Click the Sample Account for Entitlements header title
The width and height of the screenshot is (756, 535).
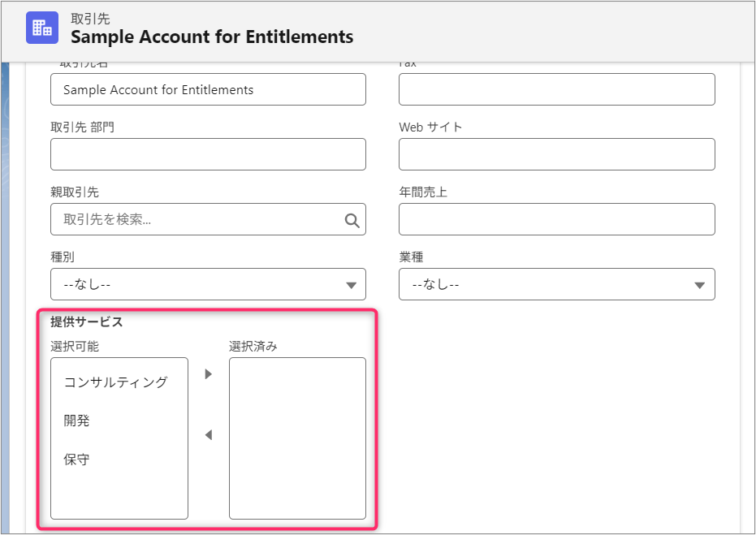[x=212, y=37]
